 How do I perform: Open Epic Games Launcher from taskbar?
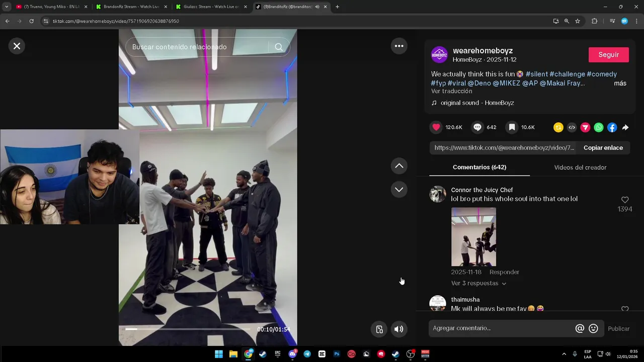[278, 354]
